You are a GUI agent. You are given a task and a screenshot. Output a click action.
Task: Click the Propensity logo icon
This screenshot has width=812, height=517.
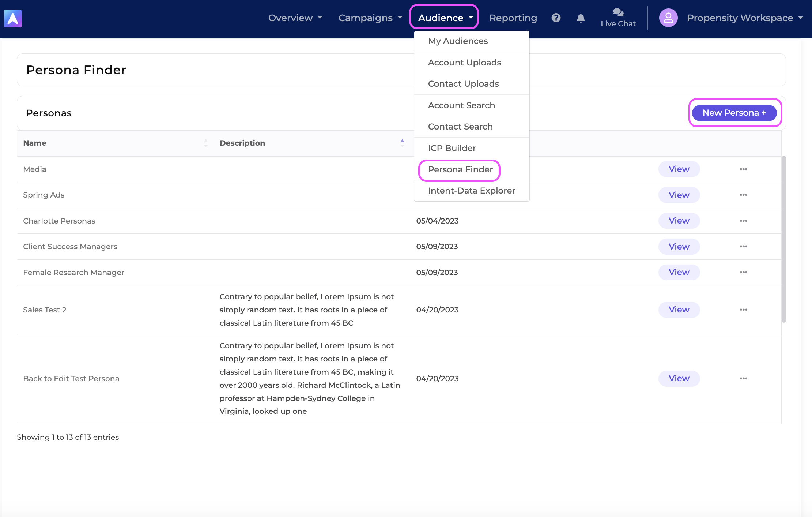pyautogui.click(x=13, y=18)
